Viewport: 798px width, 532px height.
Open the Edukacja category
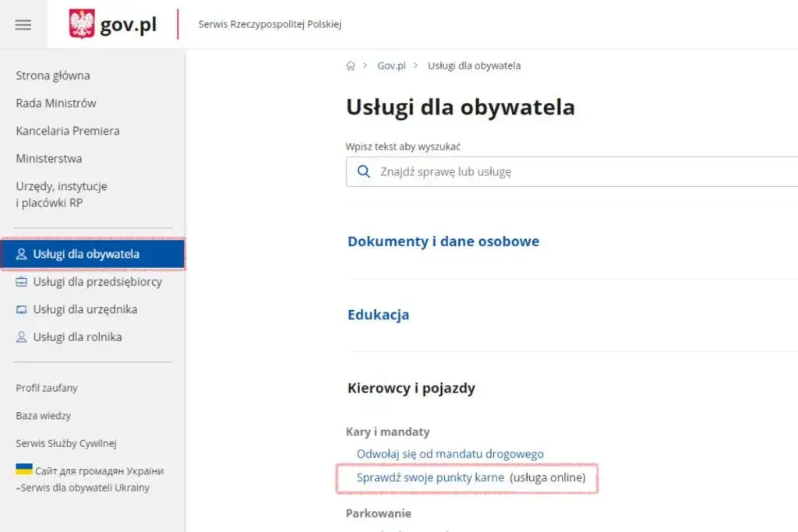(379, 315)
